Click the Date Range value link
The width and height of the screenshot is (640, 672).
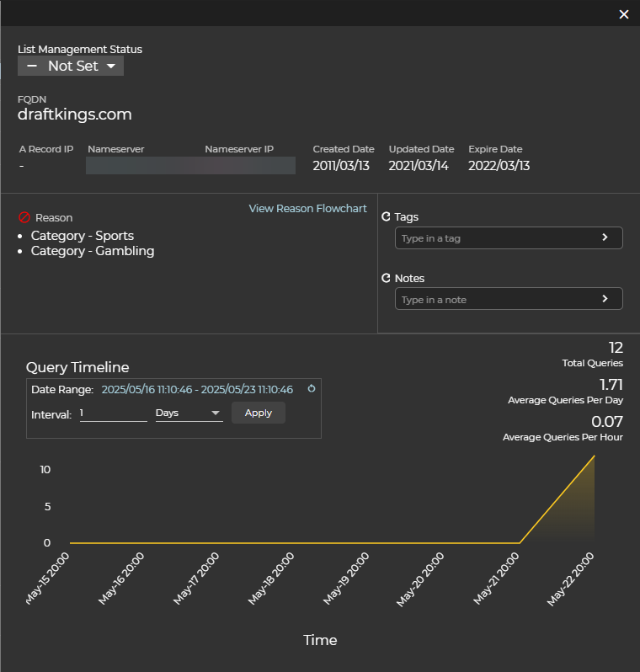point(197,390)
